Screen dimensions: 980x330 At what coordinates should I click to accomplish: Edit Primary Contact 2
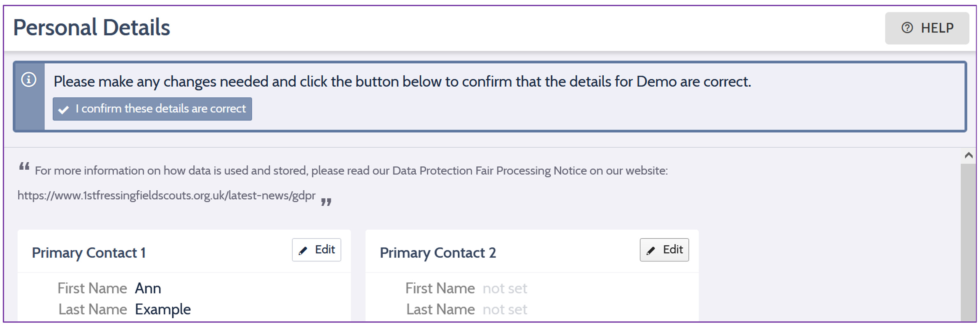click(664, 250)
